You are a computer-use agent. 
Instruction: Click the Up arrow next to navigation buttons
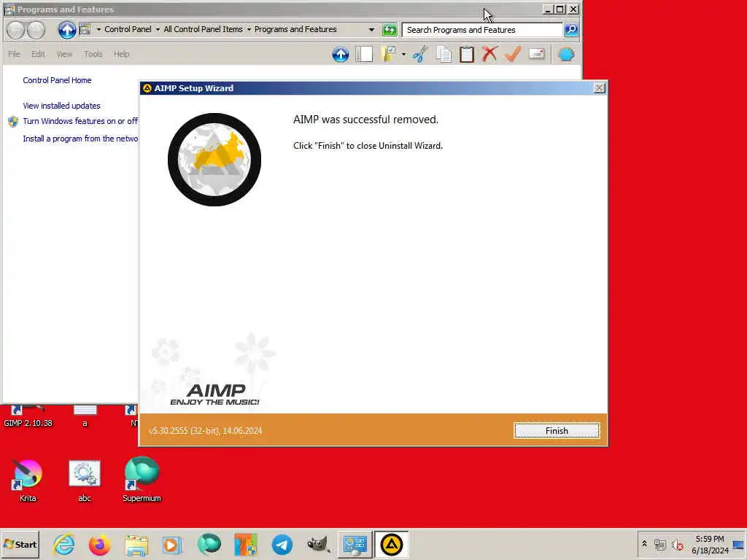coord(67,30)
